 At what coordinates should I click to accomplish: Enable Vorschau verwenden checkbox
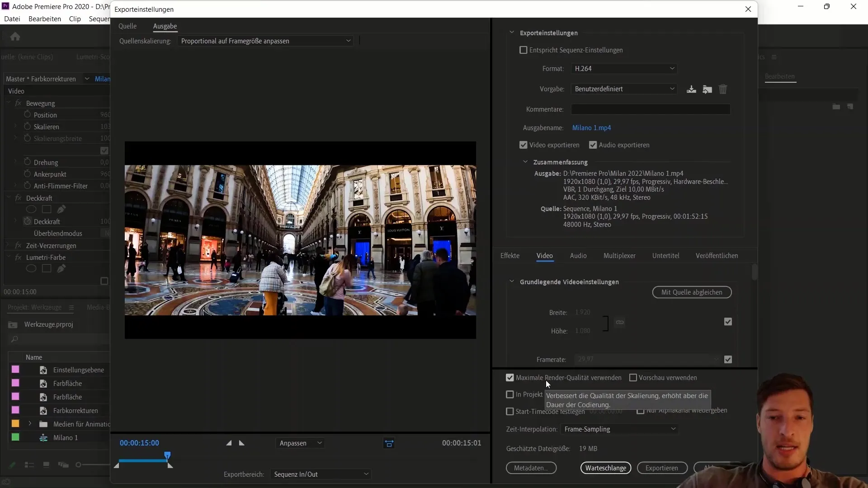coord(633,378)
